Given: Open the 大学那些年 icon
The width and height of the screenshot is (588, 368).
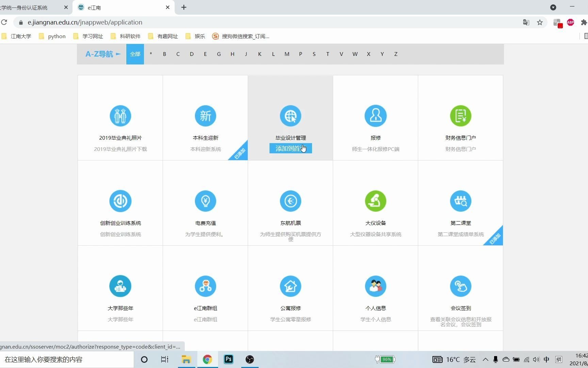Looking at the screenshot, I should [x=120, y=286].
